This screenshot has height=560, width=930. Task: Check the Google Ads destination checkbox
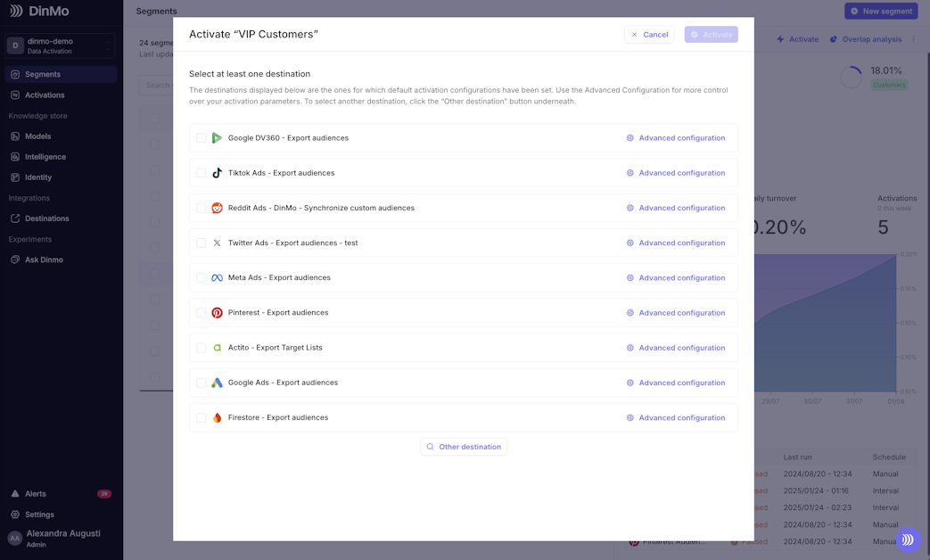click(x=201, y=383)
